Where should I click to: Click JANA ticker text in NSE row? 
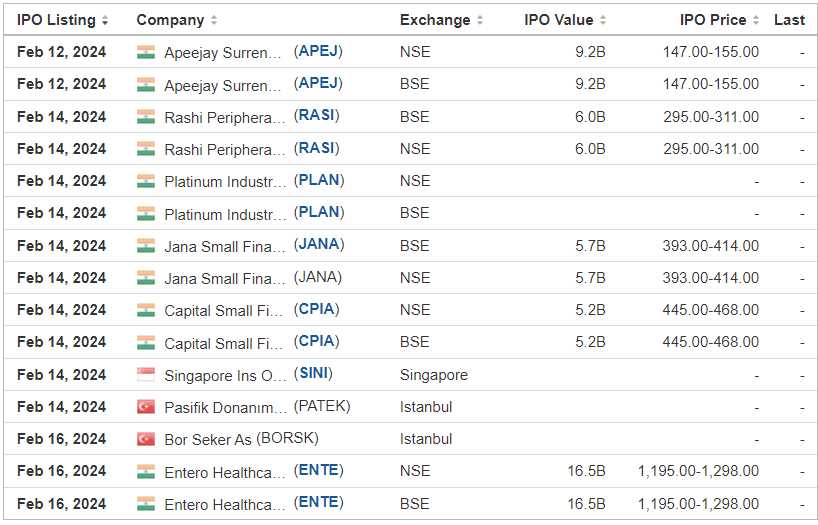[x=318, y=277]
